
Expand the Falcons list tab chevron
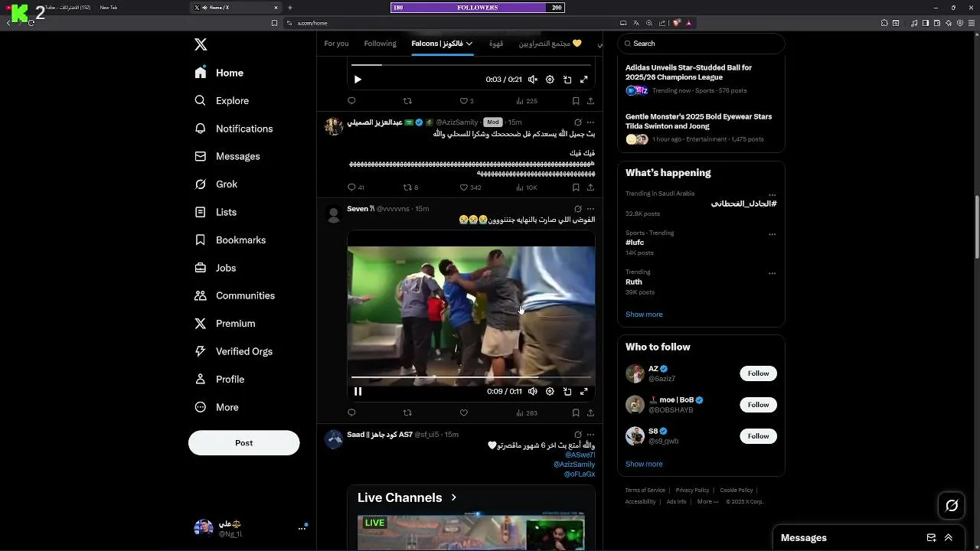[469, 44]
